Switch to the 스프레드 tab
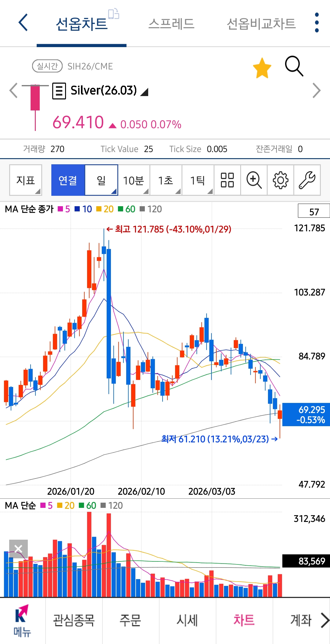The height and width of the screenshot is (644, 330). coord(171,24)
